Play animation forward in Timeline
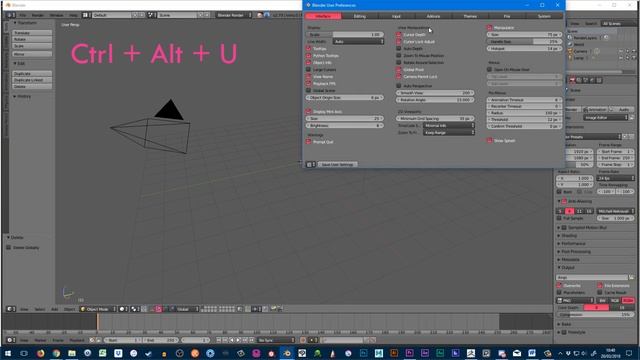This screenshot has height=360, width=640. click(238, 340)
